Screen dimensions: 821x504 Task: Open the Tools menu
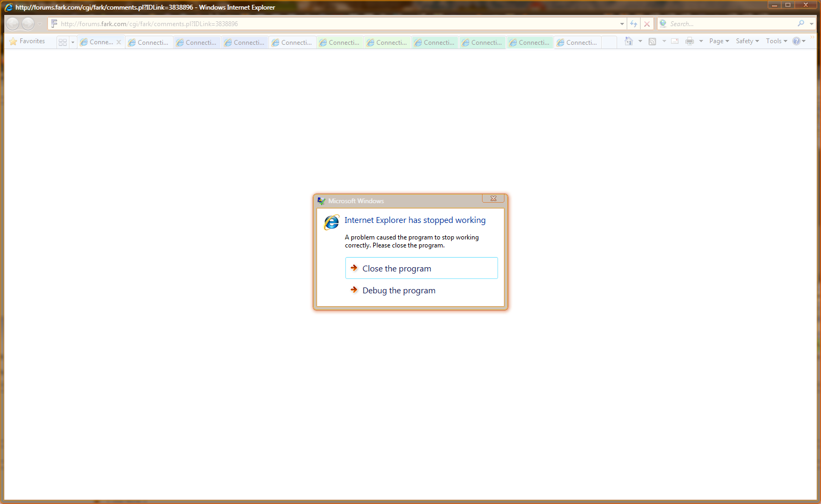[777, 41]
